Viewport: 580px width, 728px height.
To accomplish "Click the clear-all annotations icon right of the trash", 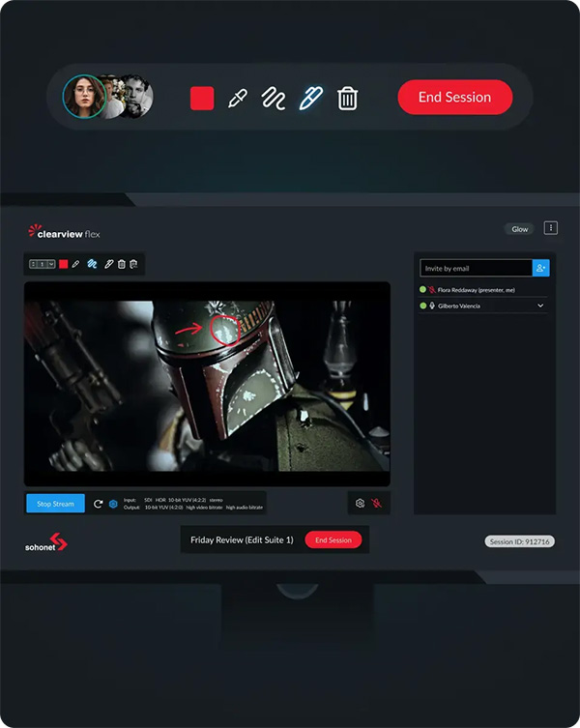I will click(133, 264).
